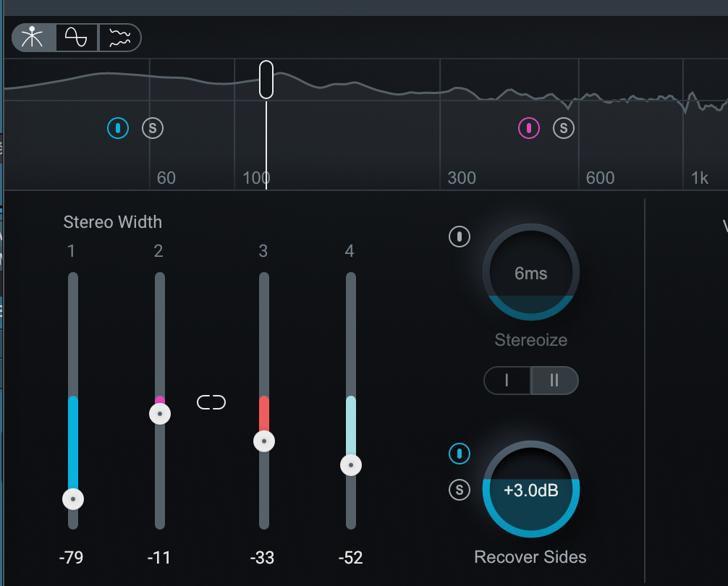
Task: Toggle band 1 cyan bypass in spectrum
Action: 118,128
